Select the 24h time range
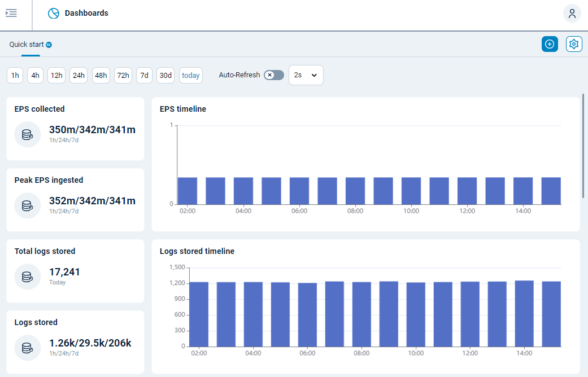588x377 pixels. pyautogui.click(x=79, y=74)
